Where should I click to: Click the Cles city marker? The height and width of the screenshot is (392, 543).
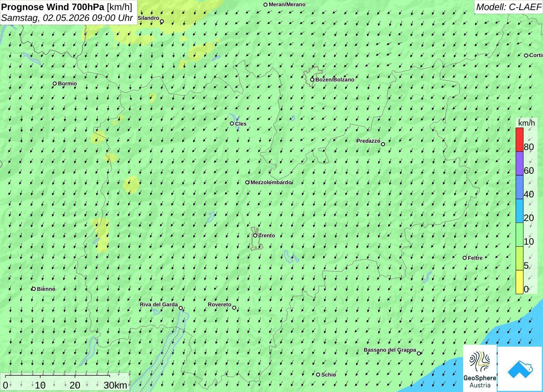pyautogui.click(x=232, y=124)
